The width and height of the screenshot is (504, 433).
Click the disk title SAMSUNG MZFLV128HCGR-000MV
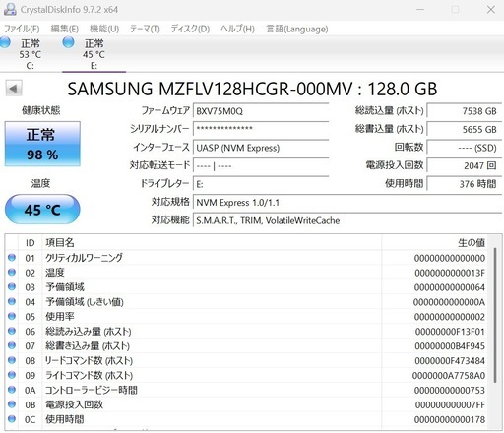pos(210,89)
